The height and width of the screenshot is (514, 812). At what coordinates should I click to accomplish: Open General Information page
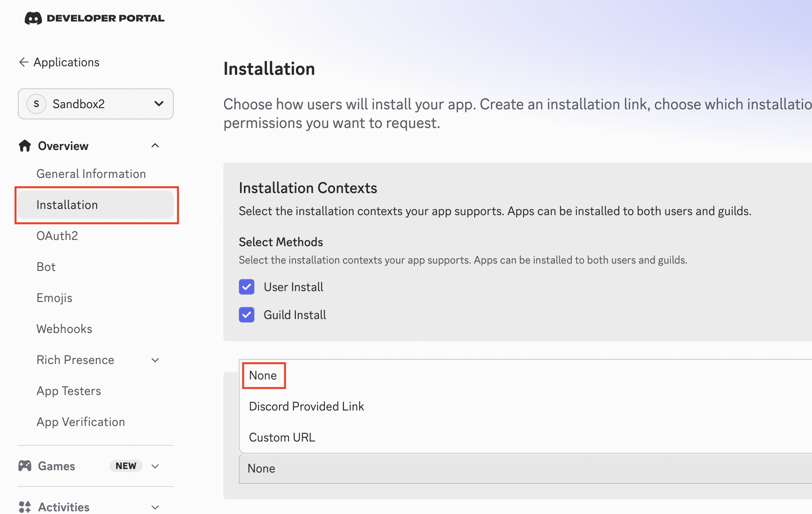point(91,174)
